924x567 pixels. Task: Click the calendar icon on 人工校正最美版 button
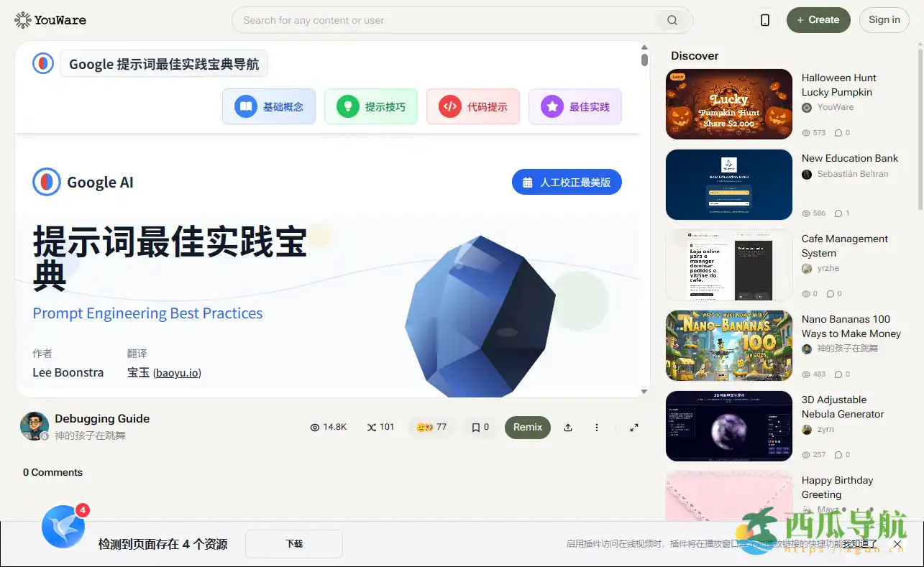click(x=526, y=182)
